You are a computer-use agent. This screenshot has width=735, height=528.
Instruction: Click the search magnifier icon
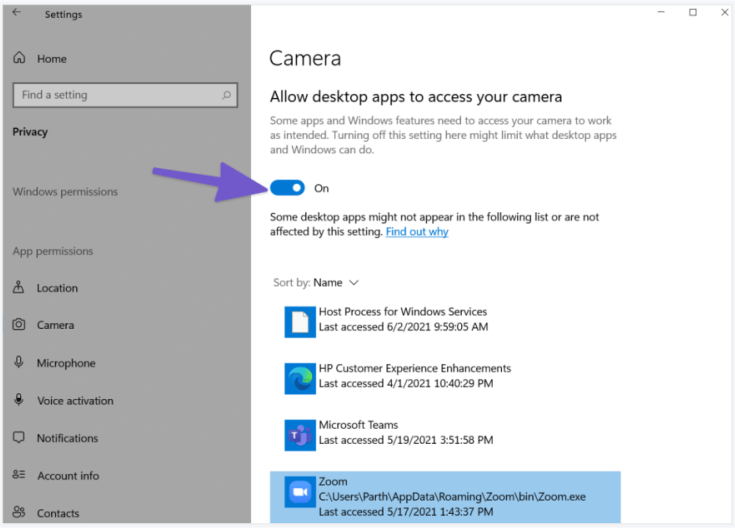point(226,95)
